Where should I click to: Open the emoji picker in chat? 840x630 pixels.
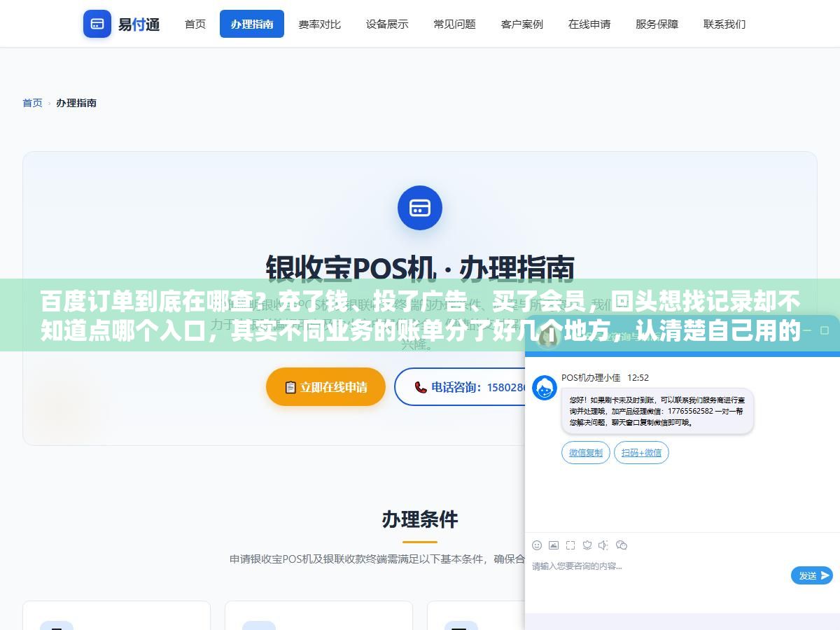click(x=537, y=545)
